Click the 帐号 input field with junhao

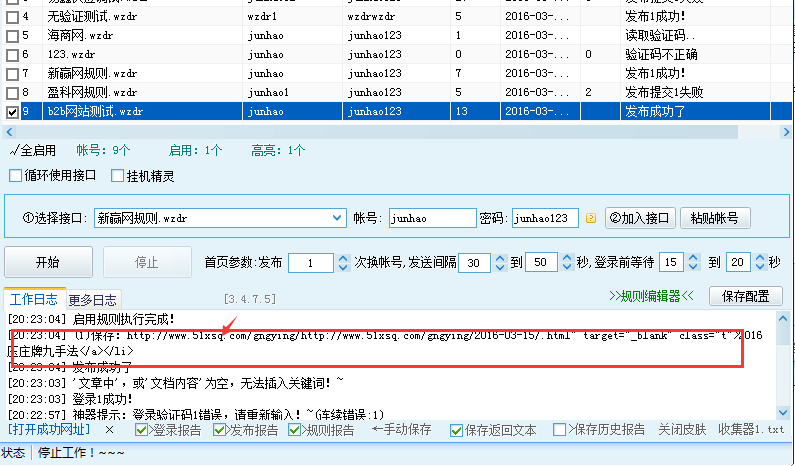coord(432,218)
